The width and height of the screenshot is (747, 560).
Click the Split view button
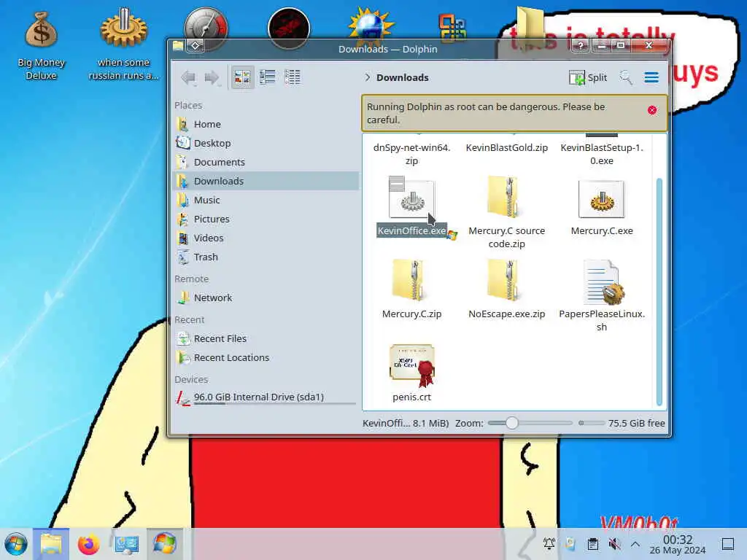(x=588, y=77)
